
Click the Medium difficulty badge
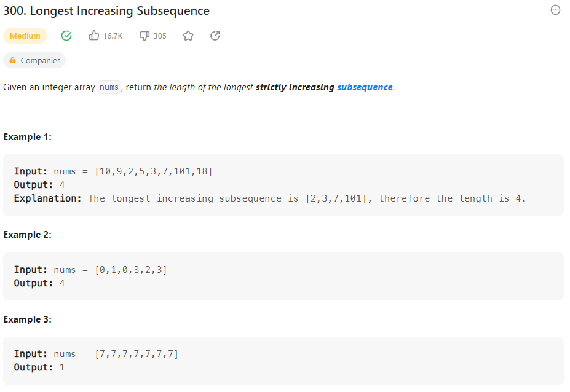point(25,36)
